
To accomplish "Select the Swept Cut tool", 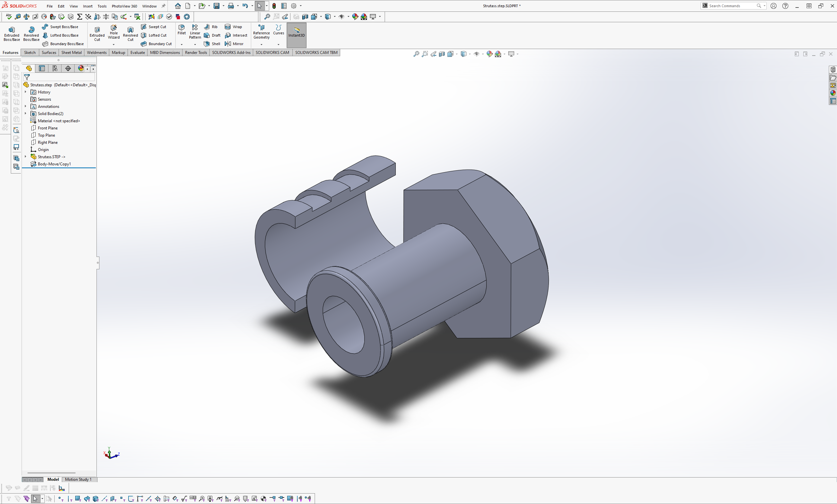I will pyautogui.click(x=153, y=27).
